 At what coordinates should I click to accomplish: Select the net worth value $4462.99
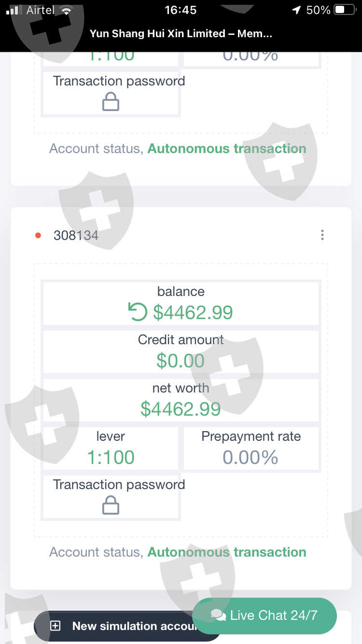[x=181, y=409]
